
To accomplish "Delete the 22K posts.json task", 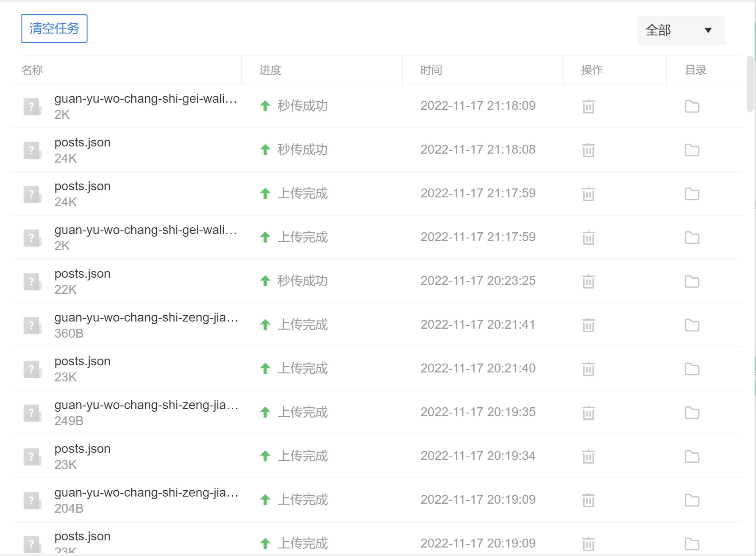I will (588, 281).
